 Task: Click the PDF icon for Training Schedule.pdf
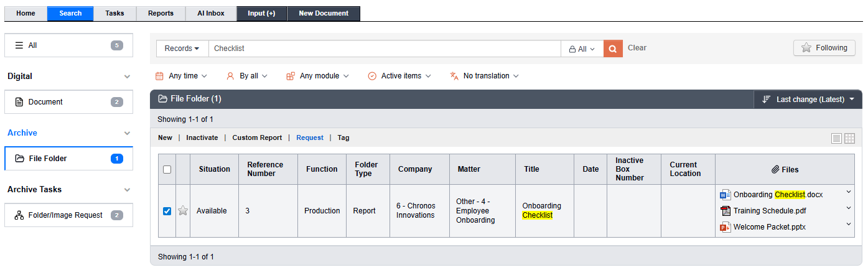725,211
